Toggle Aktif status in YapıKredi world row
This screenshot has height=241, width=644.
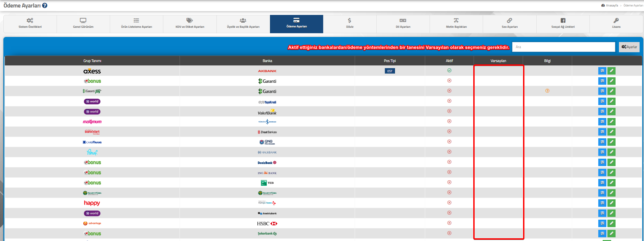tap(449, 101)
